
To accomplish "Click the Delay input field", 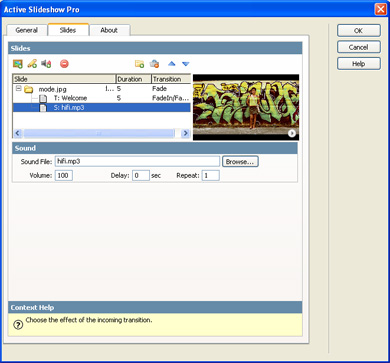I will (141, 175).
